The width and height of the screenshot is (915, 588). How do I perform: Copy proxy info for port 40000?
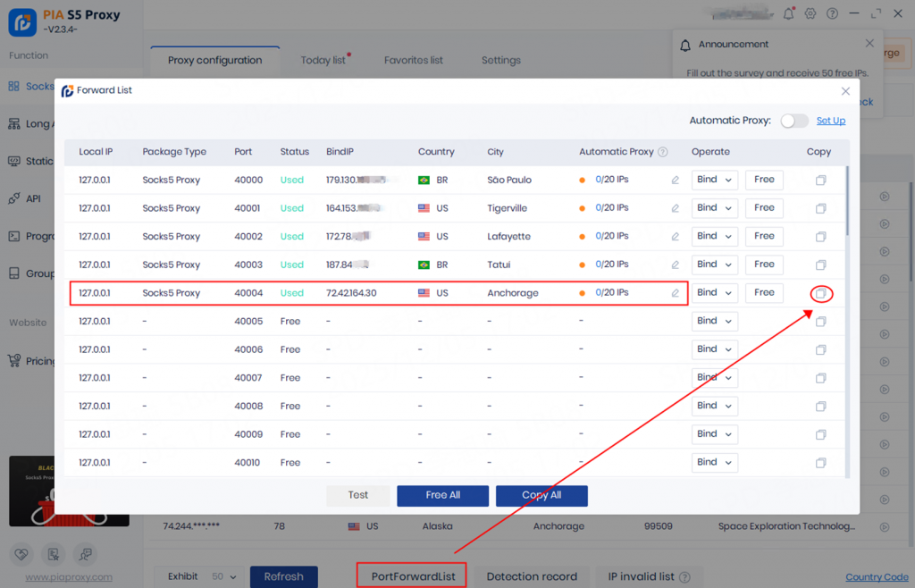(x=820, y=181)
